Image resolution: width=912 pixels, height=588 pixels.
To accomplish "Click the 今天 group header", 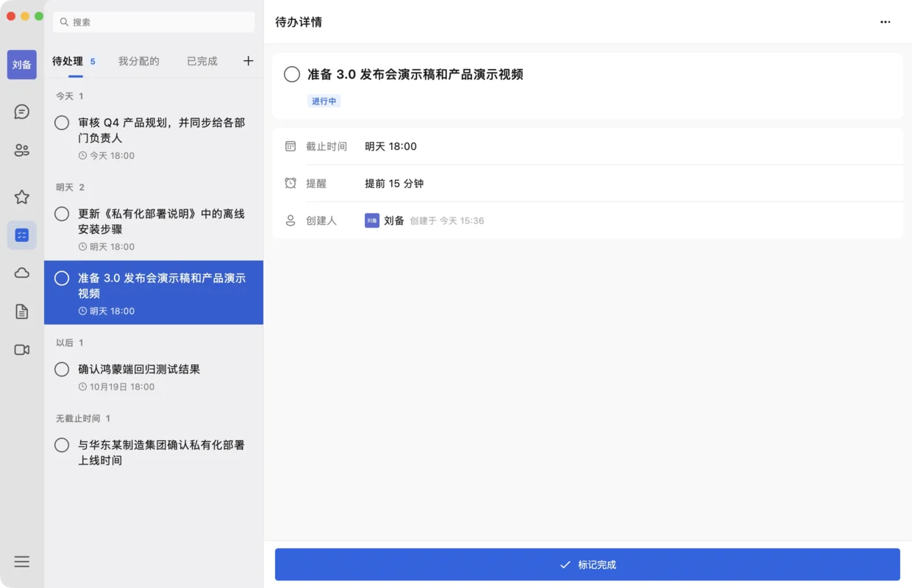I will click(x=70, y=96).
